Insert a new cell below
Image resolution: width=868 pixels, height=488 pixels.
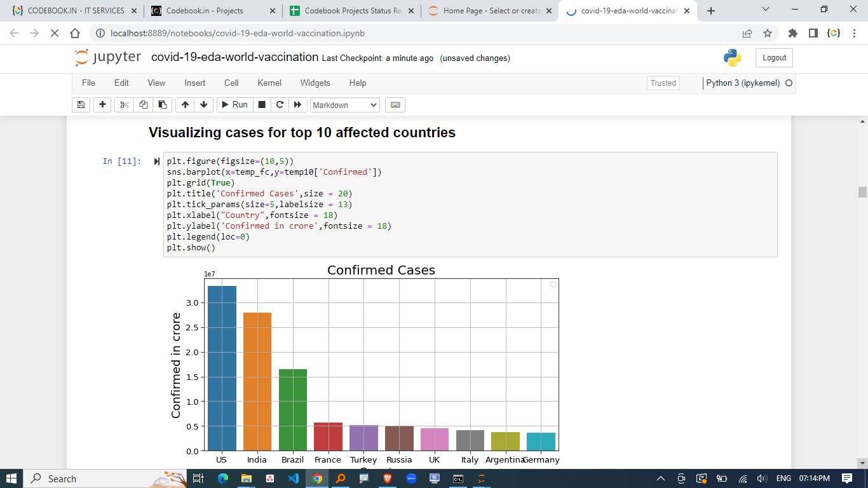pyautogui.click(x=102, y=105)
